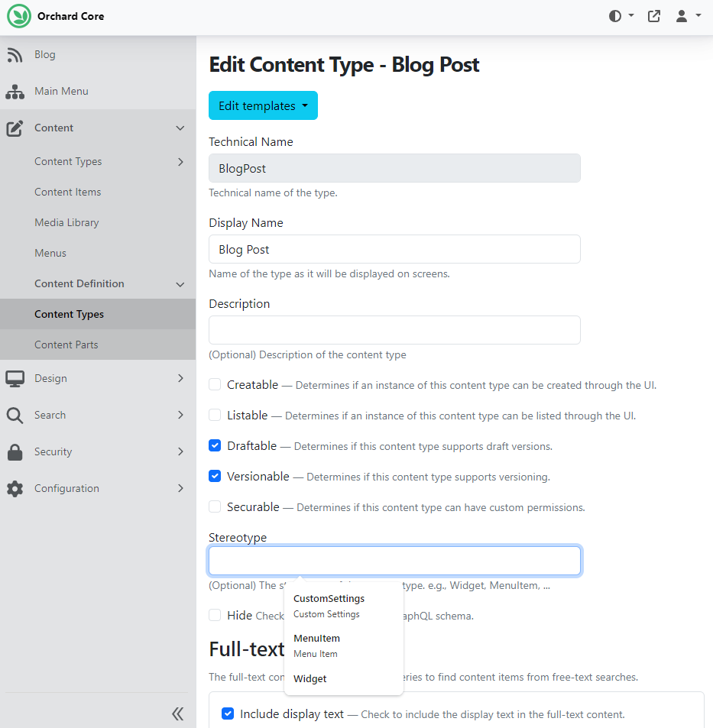The width and height of the screenshot is (713, 728).
Task: Uncheck the Draftable checkbox
Action: pyautogui.click(x=215, y=445)
